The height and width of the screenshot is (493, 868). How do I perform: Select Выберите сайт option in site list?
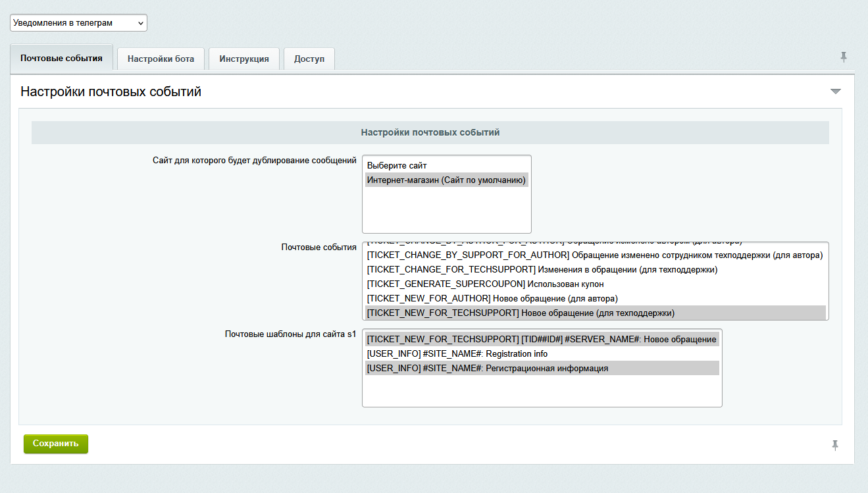pyautogui.click(x=397, y=166)
